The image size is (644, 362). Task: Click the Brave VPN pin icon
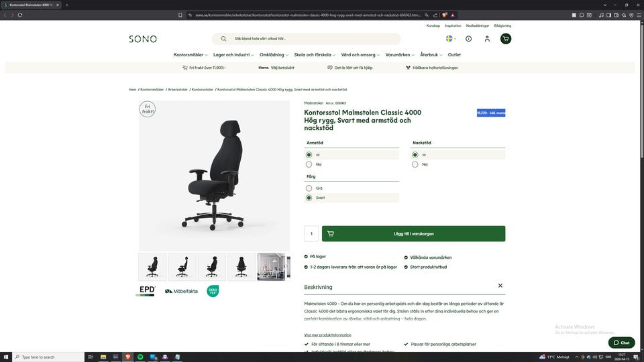(631, 15)
